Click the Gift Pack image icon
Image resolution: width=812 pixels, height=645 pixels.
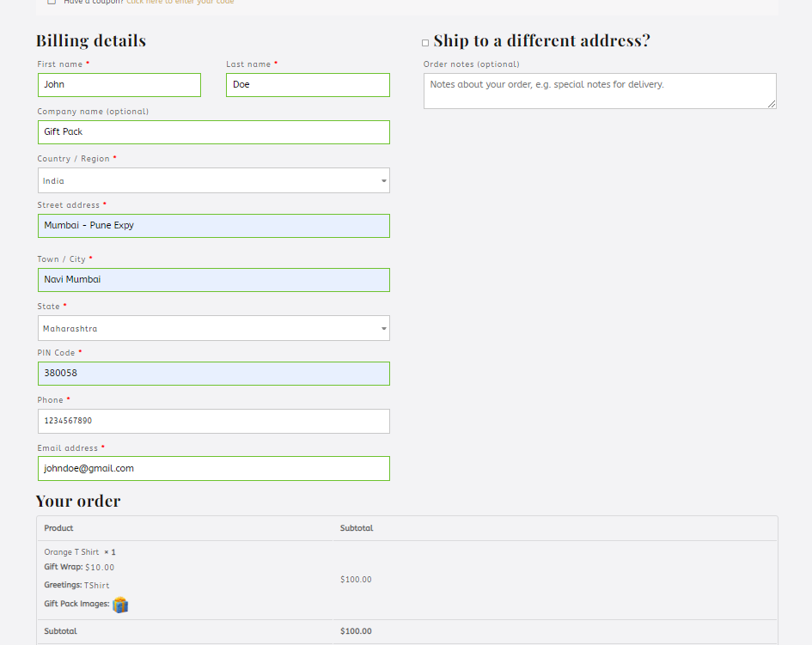point(120,605)
